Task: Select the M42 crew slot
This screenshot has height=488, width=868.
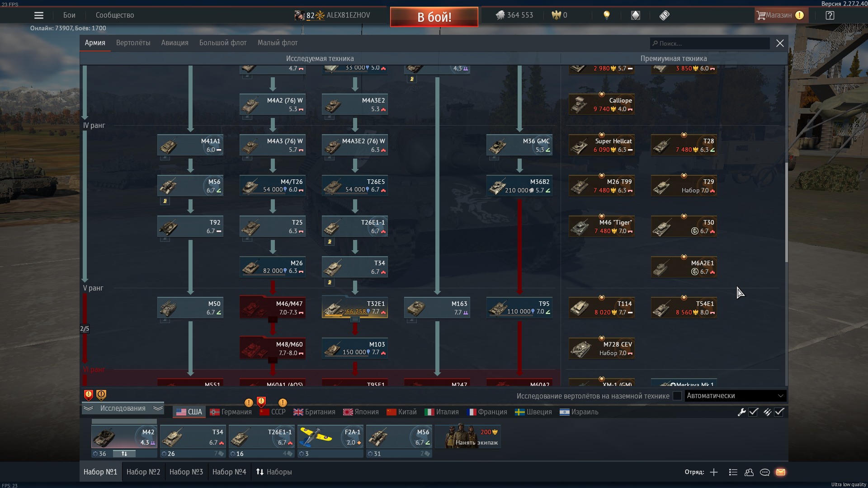Action: point(124,436)
